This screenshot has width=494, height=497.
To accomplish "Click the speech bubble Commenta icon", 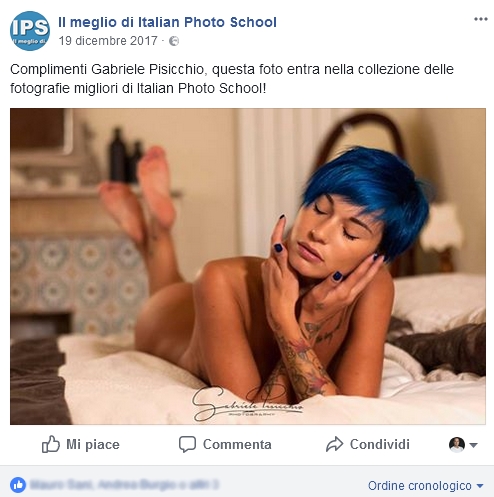I will [187, 444].
